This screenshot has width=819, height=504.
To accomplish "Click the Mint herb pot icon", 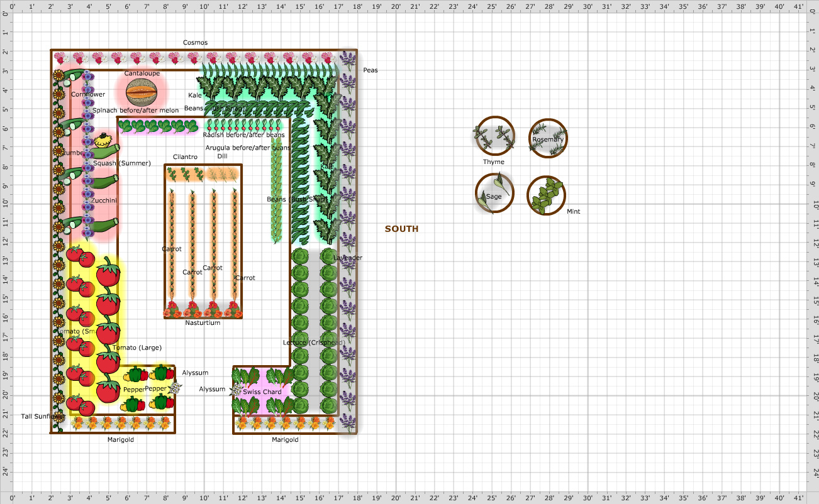I will point(546,193).
